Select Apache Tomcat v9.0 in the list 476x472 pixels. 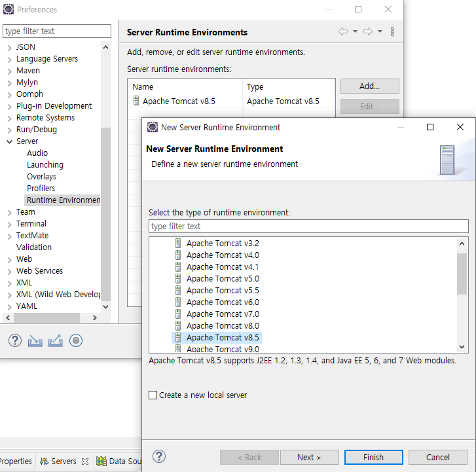click(x=223, y=349)
